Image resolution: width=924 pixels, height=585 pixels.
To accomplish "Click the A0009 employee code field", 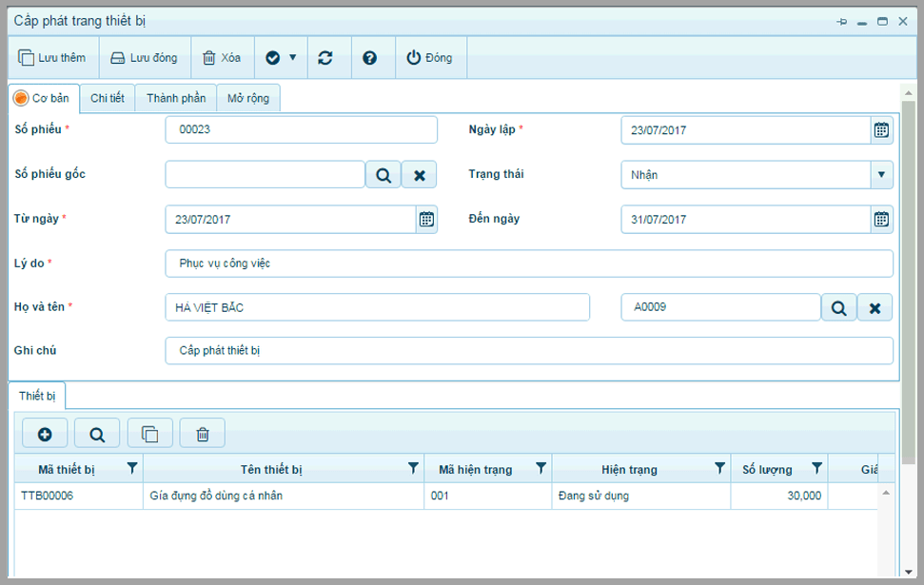I will (720, 307).
